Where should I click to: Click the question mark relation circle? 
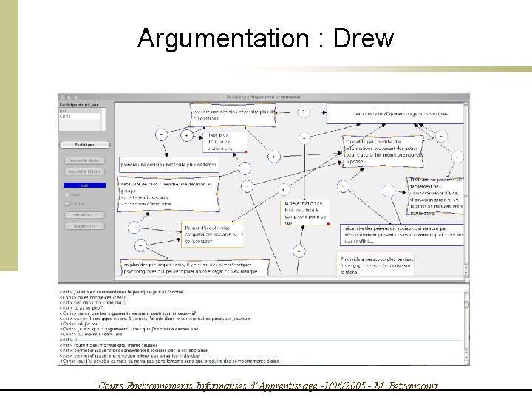pyautogui.click(x=304, y=112)
